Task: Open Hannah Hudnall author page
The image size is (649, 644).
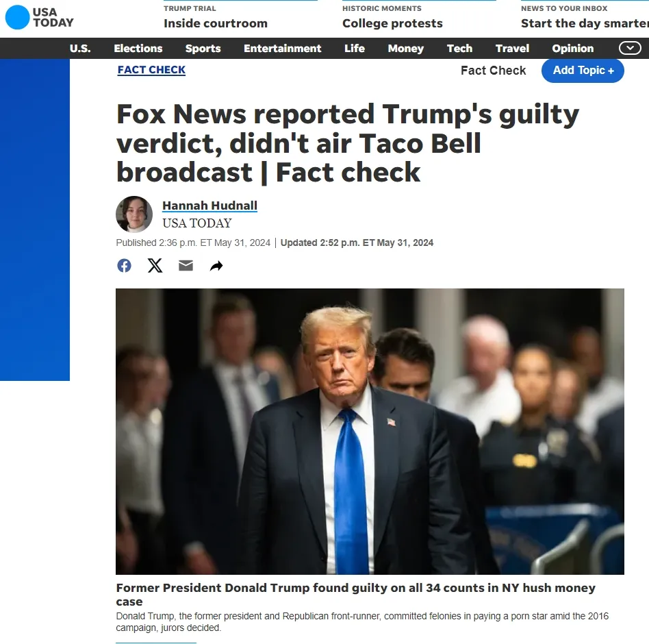Action: coord(210,206)
